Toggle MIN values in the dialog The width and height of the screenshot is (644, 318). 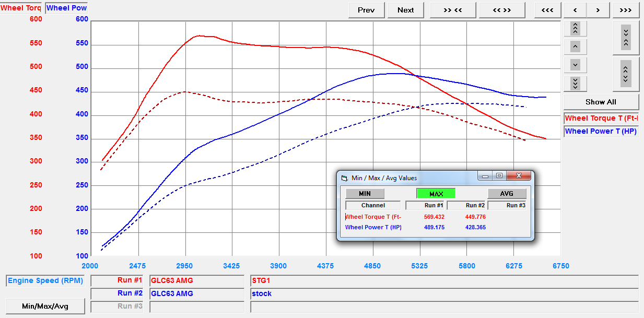point(365,193)
